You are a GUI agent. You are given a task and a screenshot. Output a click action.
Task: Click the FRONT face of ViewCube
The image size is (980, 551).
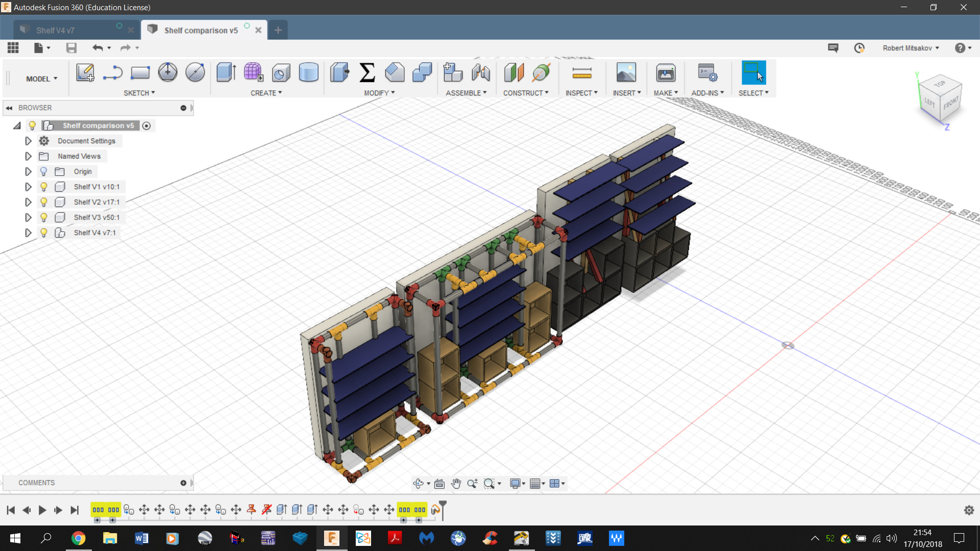point(950,104)
